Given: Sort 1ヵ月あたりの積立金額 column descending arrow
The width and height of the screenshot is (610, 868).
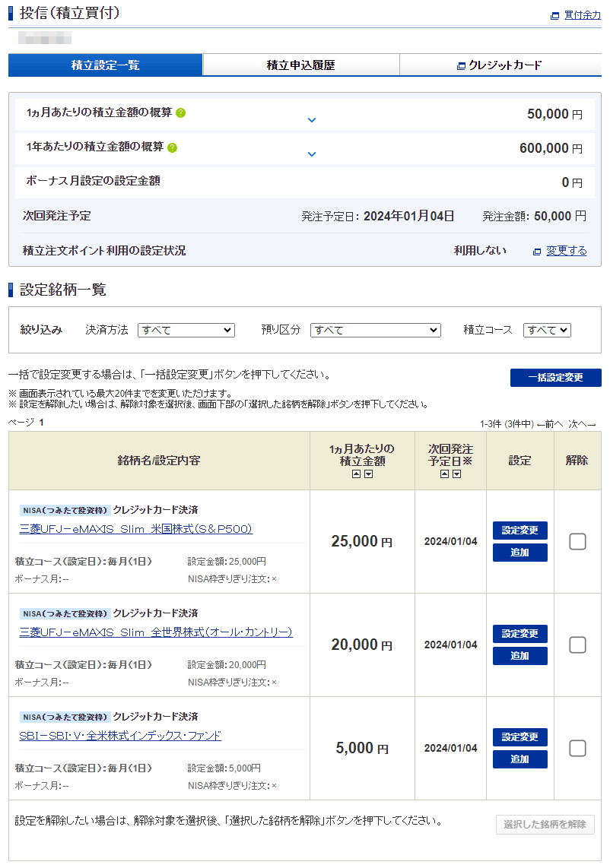Looking at the screenshot, I should pyautogui.click(x=368, y=474).
